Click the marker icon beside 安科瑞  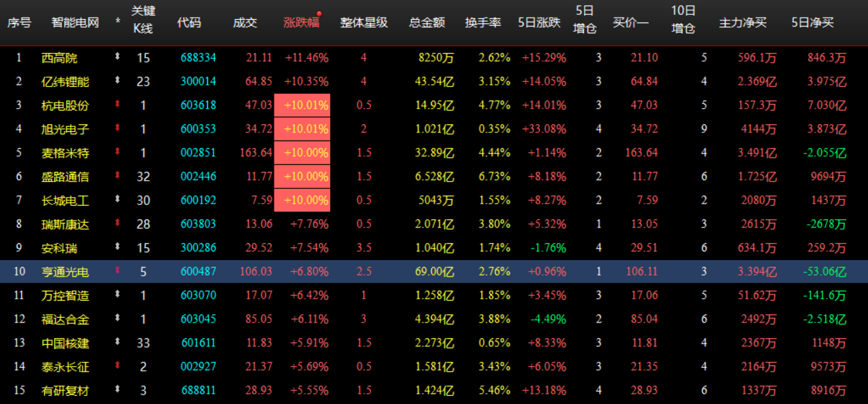coord(117,248)
